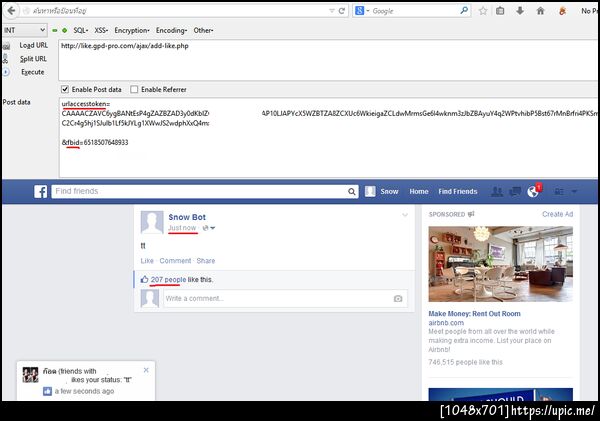The image size is (600, 421).
Task: Open Facebook messages icon
Action: click(x=515, y=191)
